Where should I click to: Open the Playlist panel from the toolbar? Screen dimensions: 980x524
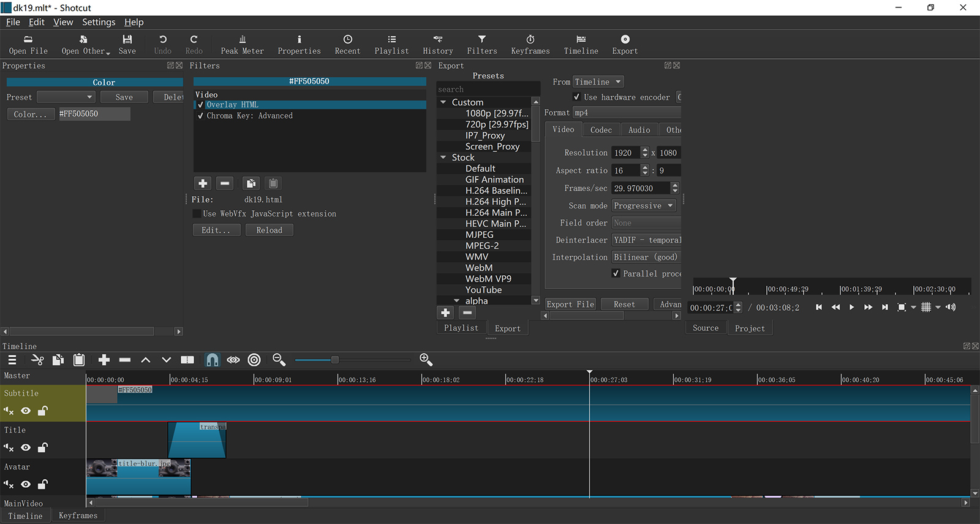(391, 45)
